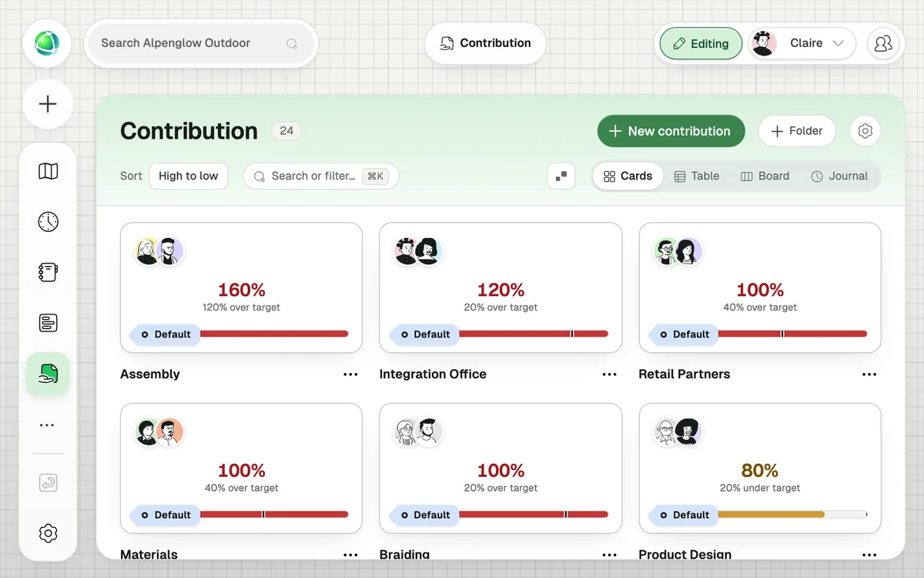Open the Contribution settings gear icon
The width and height of the screenshot is (924, 578).
[865, 131]
